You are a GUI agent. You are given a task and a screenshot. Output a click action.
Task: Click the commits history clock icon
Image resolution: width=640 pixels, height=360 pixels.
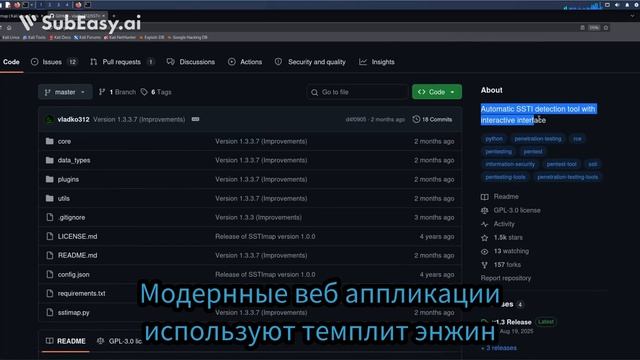[x=416, y=119]
